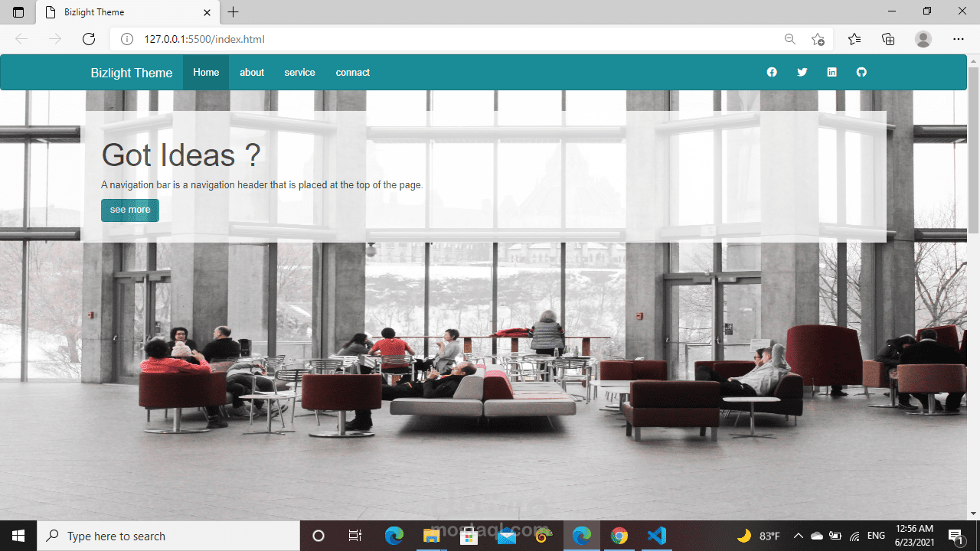Add current page to favorites
The width and height of the screenshot is (980, 551).
click(x=817, y=38)
